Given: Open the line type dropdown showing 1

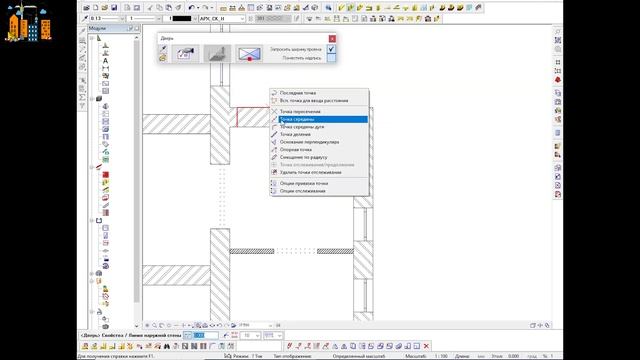Looking at the screenshot, I should [x=158, y=19].
